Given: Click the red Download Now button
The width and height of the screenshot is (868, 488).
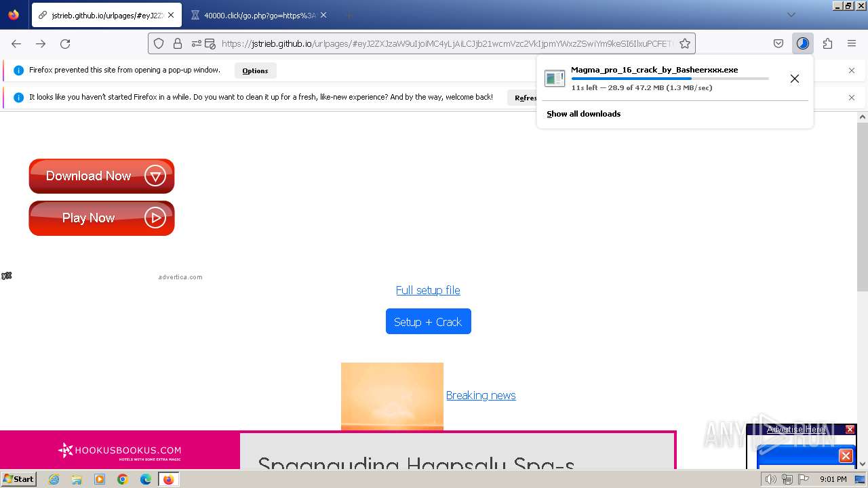Looking at the screenshot, I should [102, 176].
